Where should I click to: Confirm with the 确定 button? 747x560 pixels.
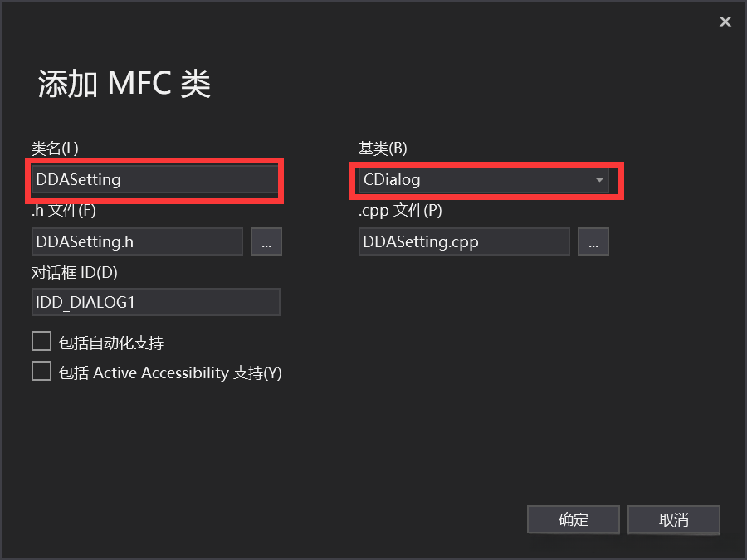pyautogui.click(x=573, y=520)
